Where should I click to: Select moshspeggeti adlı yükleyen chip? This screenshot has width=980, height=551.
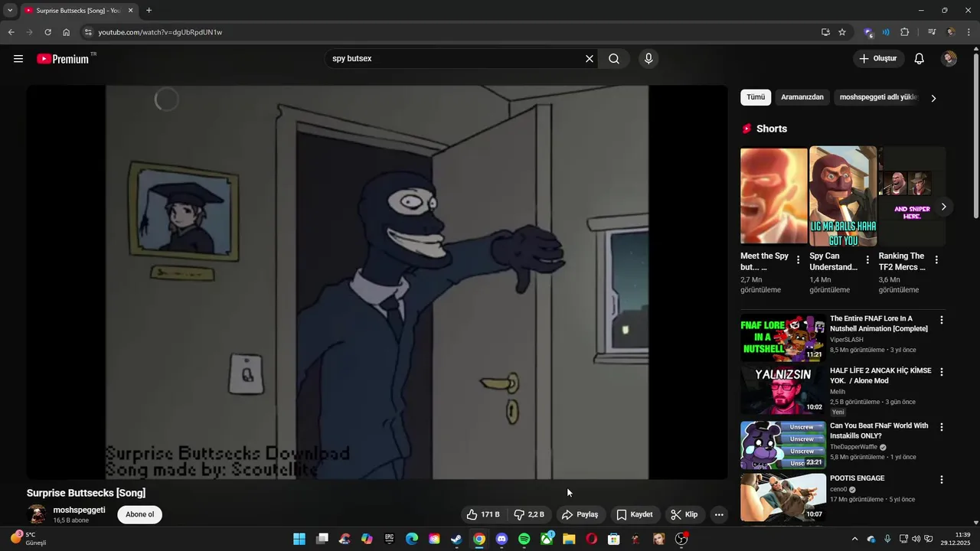878,97
